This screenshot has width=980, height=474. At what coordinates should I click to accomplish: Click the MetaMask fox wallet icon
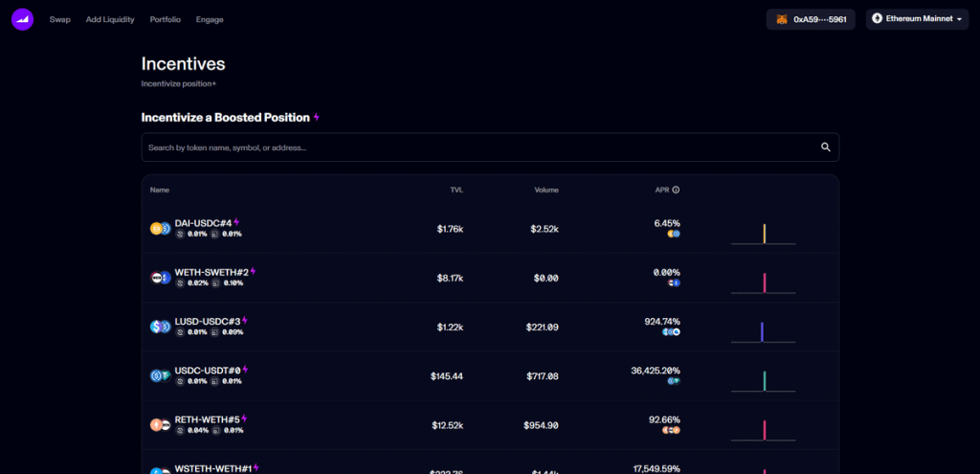click(x=782, y=19)
